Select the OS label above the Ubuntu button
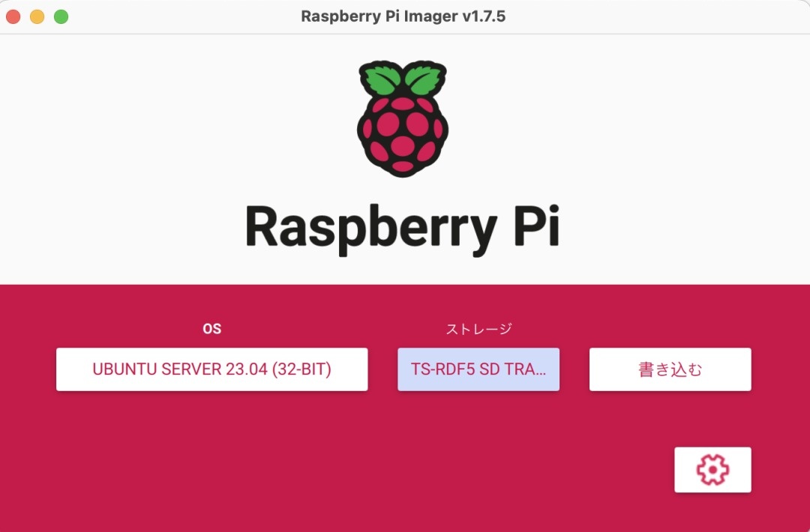This screenshot has height=532, width=810. tap(211, 329)
